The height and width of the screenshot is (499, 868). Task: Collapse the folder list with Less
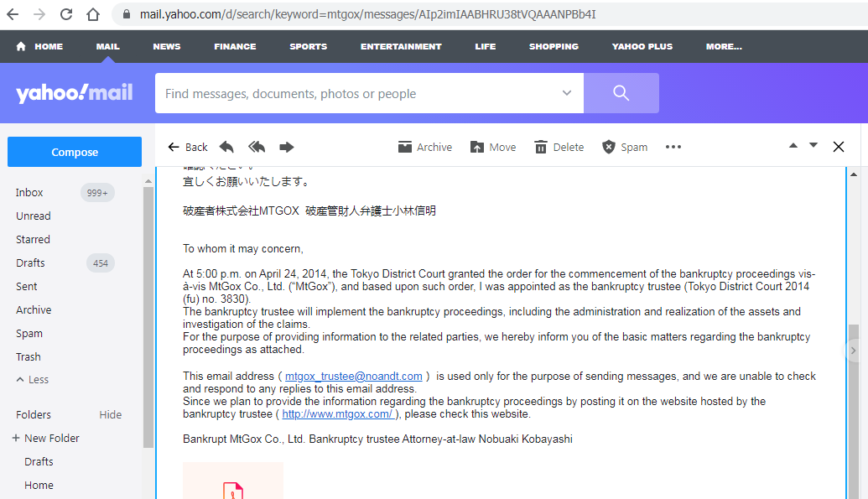coord(33,380)
